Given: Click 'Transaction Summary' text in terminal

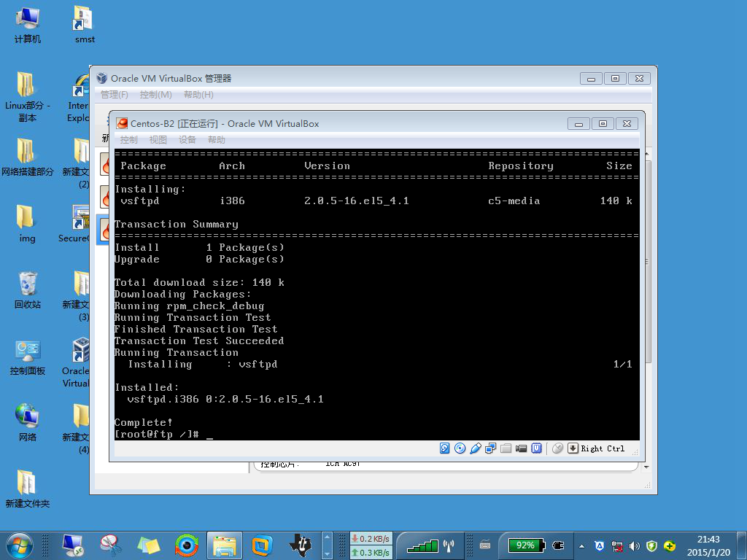Looking at the screenshot, I should (x=177, y=224).
